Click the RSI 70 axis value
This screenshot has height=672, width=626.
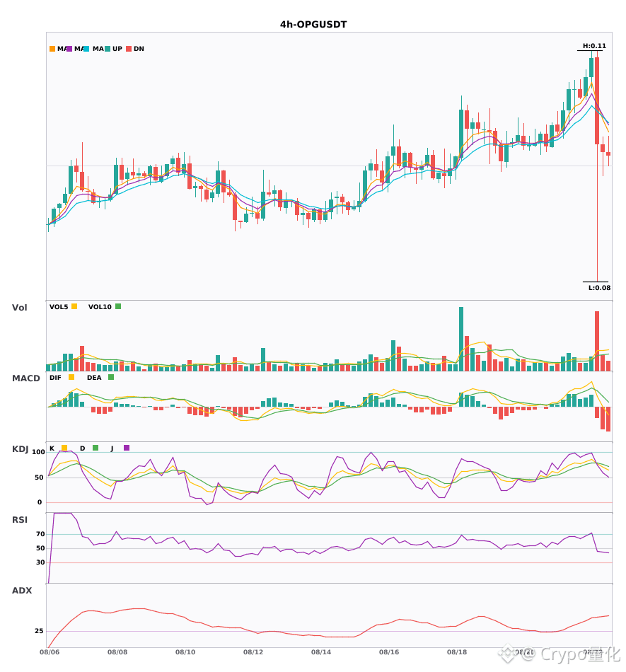(41, 534)
